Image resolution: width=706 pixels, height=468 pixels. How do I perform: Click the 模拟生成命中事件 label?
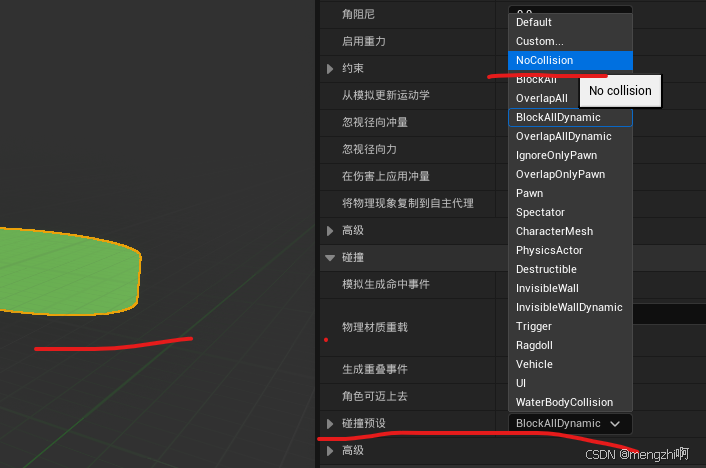[386, 284]
